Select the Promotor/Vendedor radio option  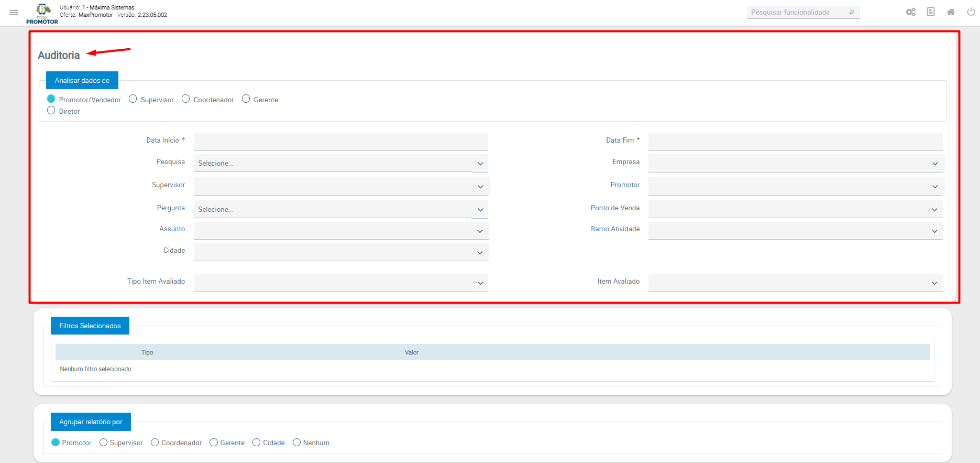coord(51,99)
